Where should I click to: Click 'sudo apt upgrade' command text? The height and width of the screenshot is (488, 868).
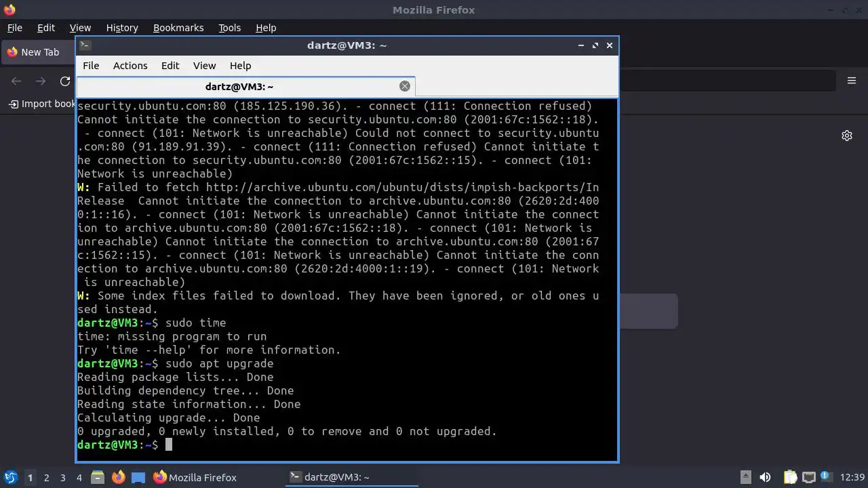click(x=220, y=363)
